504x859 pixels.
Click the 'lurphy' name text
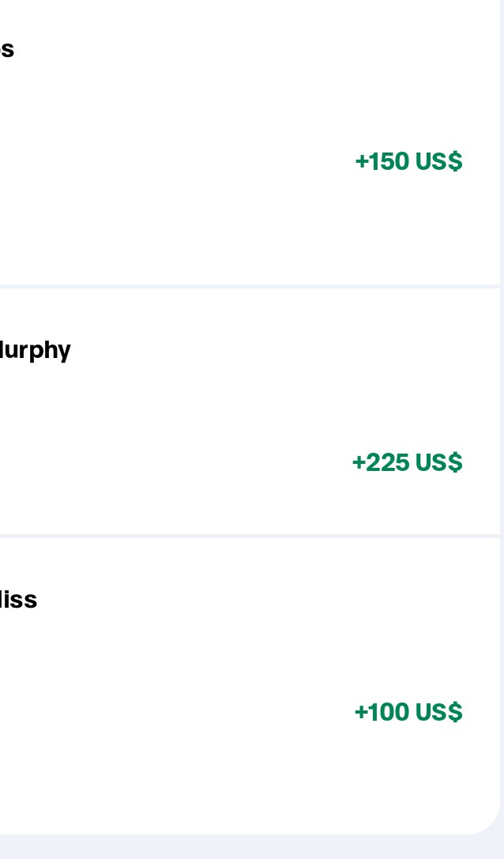35,349
